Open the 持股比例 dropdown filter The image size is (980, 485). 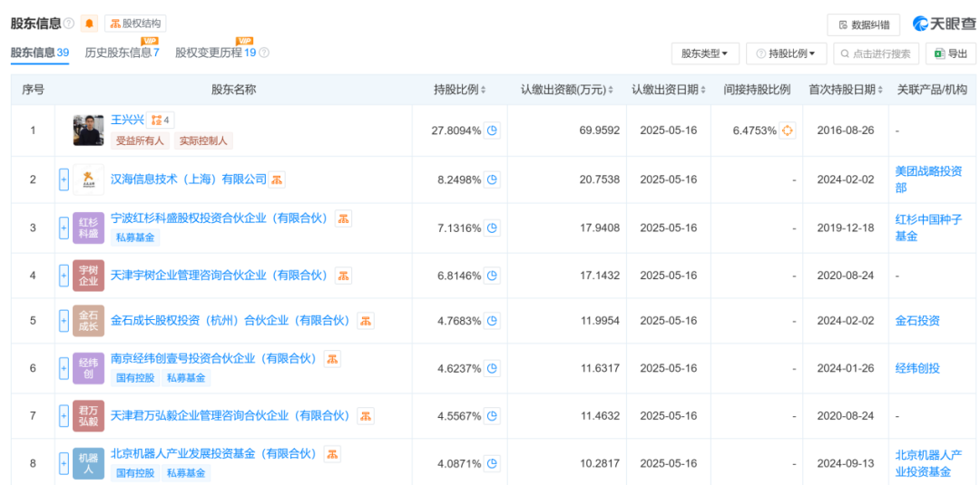click(x=786, y=53)
